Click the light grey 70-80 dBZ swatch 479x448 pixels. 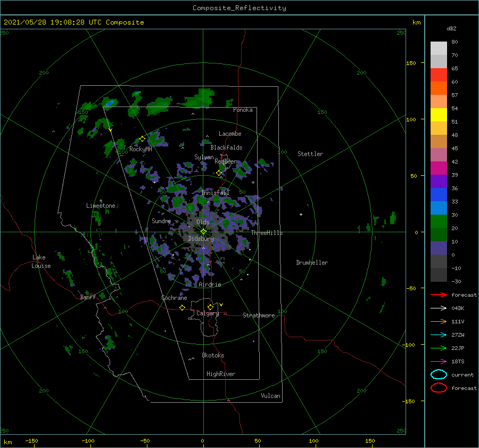(x=439, y=48)
